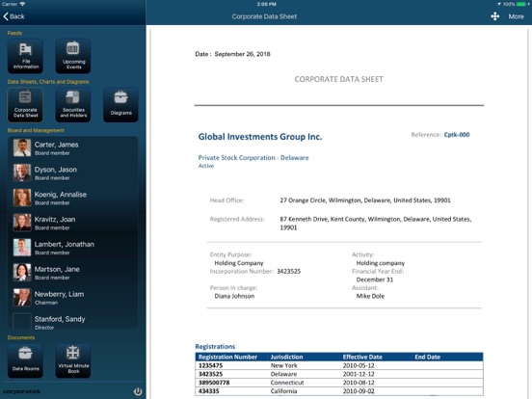Open Virtual Minute Book
This screenshot has width=532, height=399.
click(73, 361)
